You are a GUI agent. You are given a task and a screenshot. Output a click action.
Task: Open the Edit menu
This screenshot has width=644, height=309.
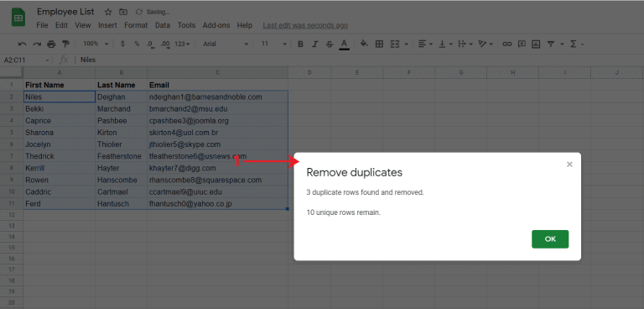coord(61,25)
